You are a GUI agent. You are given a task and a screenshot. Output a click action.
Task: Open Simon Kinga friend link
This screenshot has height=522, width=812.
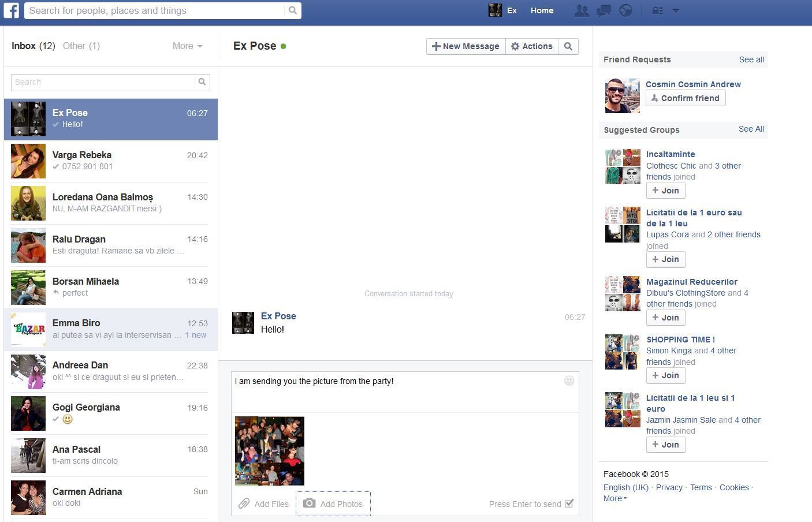coord(669,351)
